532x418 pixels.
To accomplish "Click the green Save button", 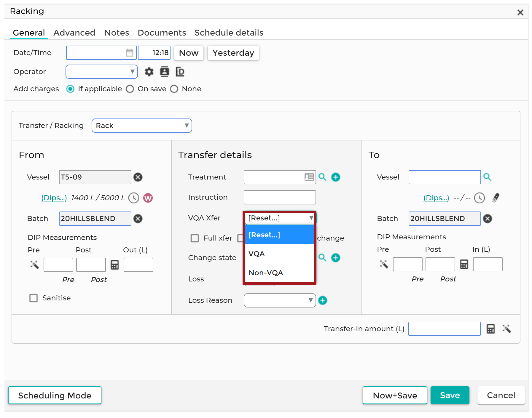I will point(450,395).
